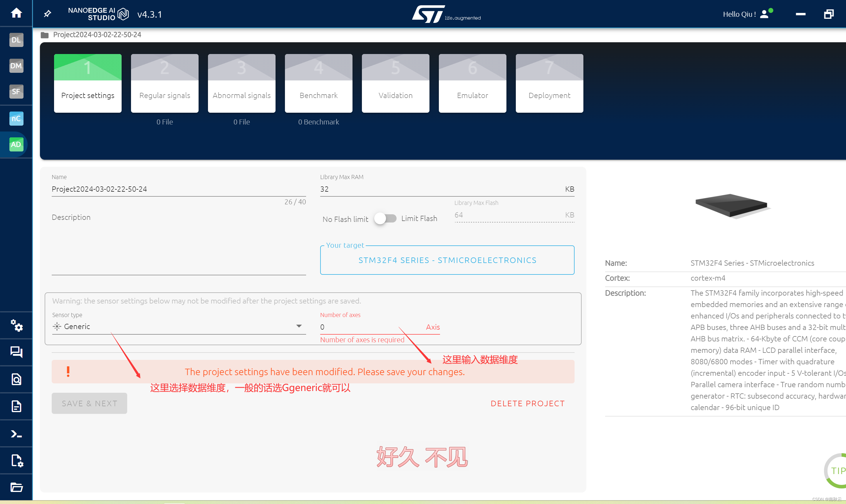Click the Home icon in sidebar
This screenshot has width=846, height=504.
click(x=16, y=13)
